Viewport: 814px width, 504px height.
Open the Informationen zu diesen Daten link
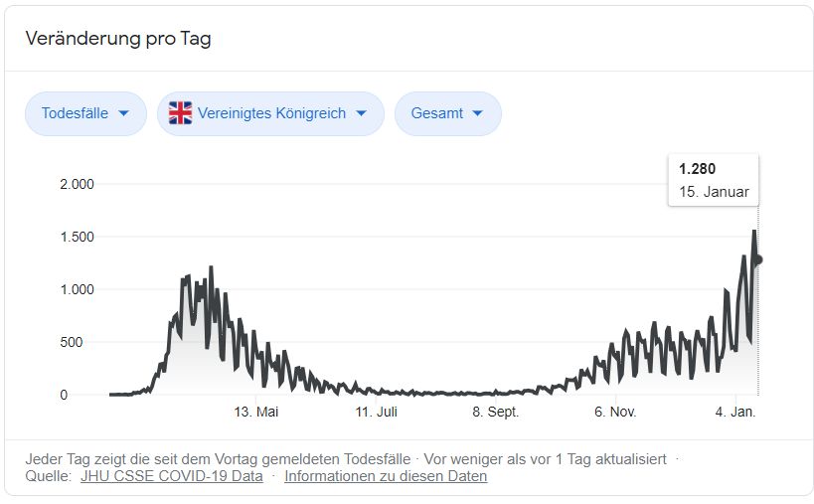386,476
